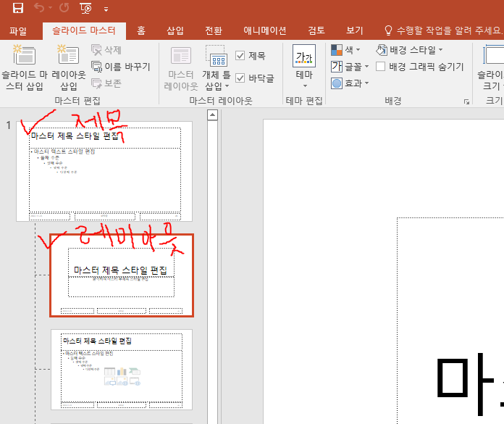Open the 전환 ribbon tab

tap(214, 31)
